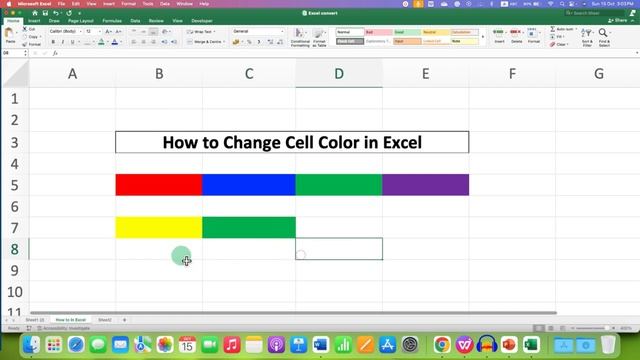Open Finder from the Dock
The height and width of the screenshot is (360, 640).
(x=31, y=345)
